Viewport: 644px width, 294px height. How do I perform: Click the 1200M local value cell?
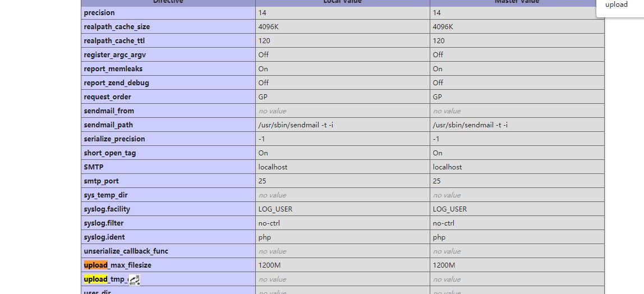point(270,265)
